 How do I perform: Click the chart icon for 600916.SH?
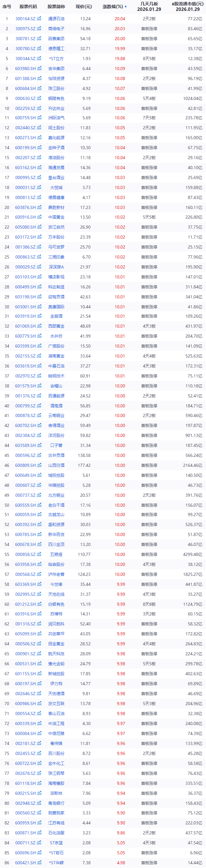click(x=40, y=217)
